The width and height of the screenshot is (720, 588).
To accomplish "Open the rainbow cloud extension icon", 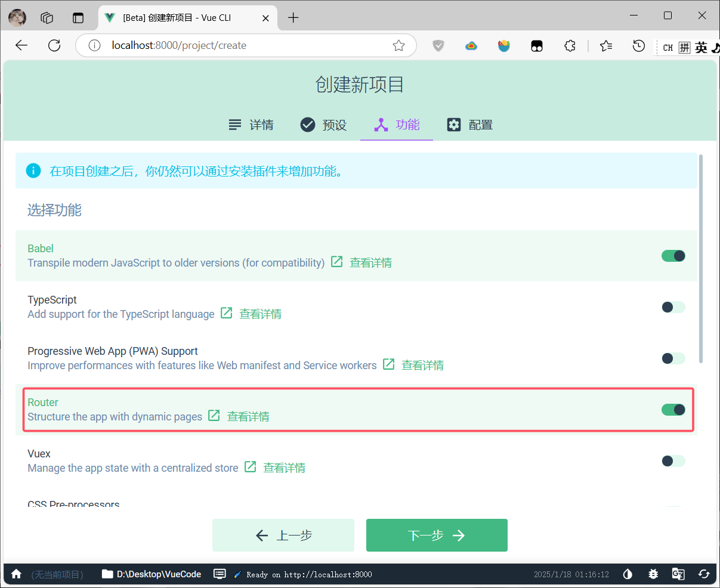I will pos(471,45).
